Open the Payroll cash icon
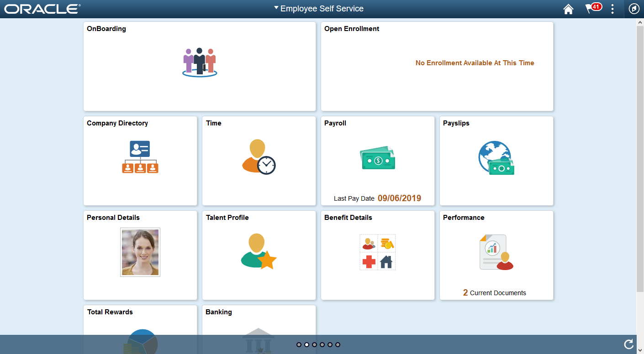The width and height of the screenshot is (644, 354). [378, 158]
